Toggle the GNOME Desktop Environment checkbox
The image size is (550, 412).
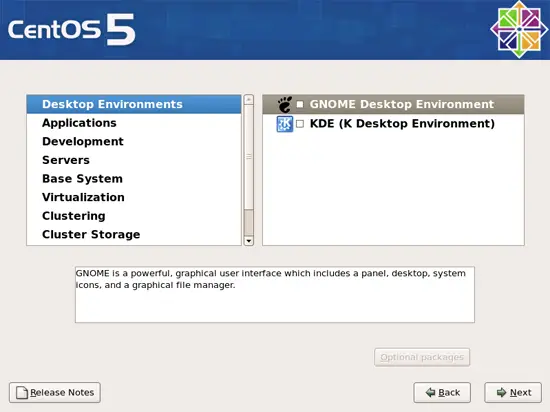click(x=300, y=104)
